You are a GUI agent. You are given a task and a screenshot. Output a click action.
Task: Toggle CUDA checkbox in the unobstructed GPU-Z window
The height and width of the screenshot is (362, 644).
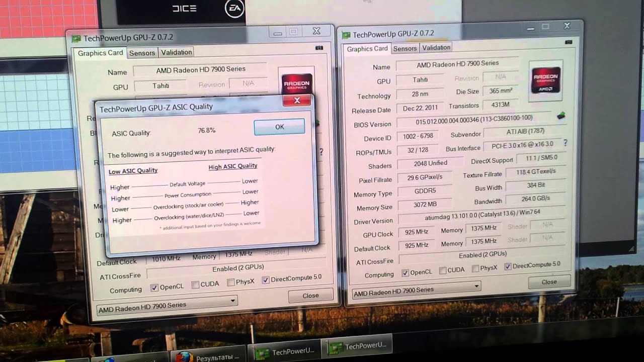(443, 270)
